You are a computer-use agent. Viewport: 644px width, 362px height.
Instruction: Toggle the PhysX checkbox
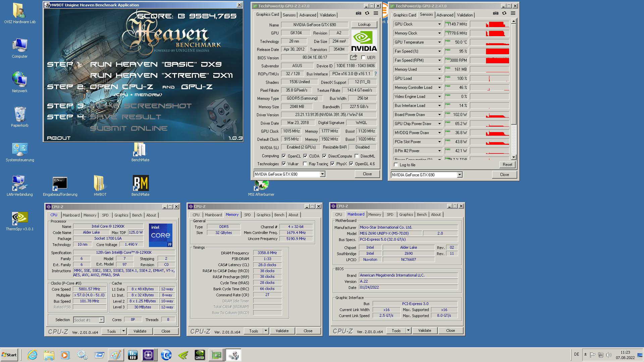tap(332, 164)
